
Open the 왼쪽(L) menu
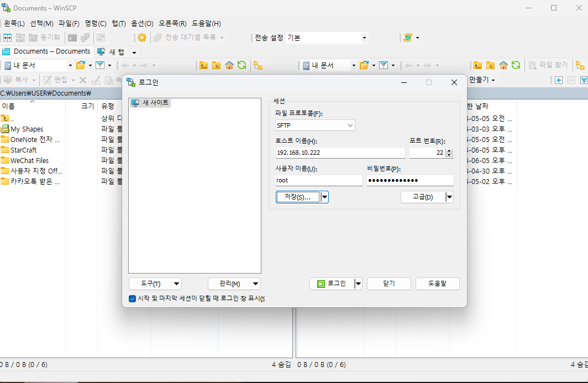tap(14, 24)
